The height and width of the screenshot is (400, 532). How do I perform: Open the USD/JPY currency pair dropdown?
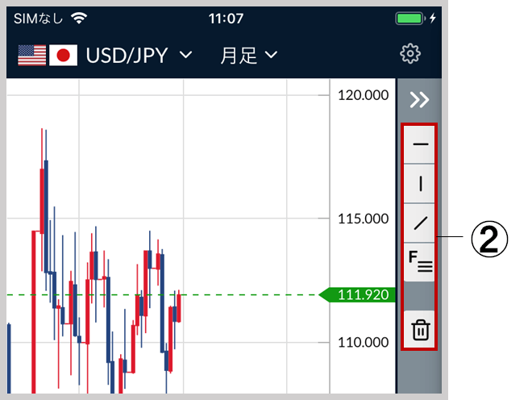(x=139, y=56)
